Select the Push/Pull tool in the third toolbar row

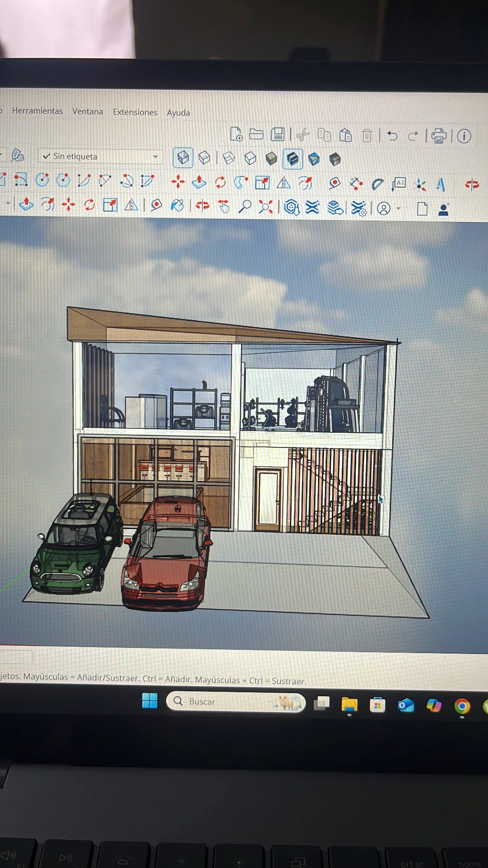click(199, 182)
